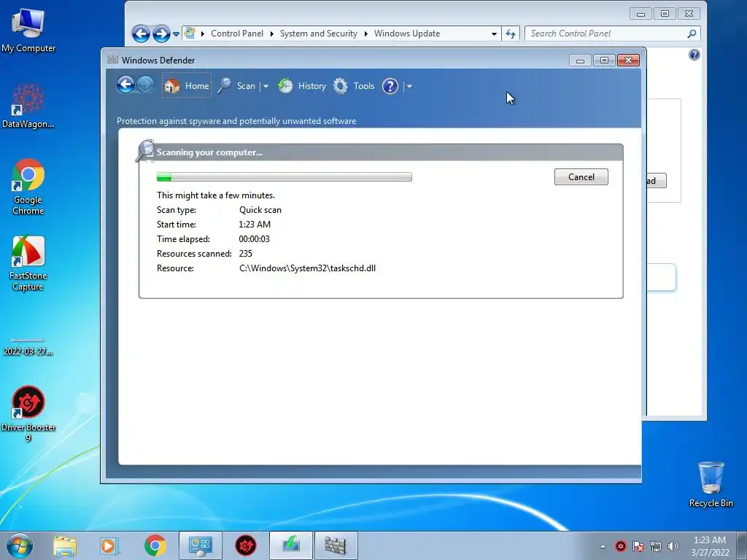Launch Windows Media Player from taskbar
The width and height of the screenshot is (747, 560).
[x=109, y=545]
